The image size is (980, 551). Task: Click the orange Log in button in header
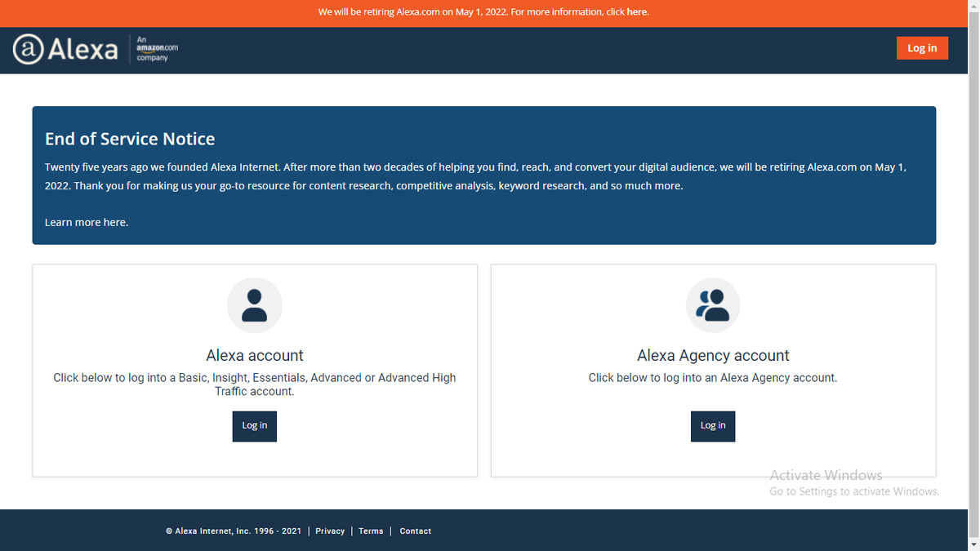coord(922,48)
